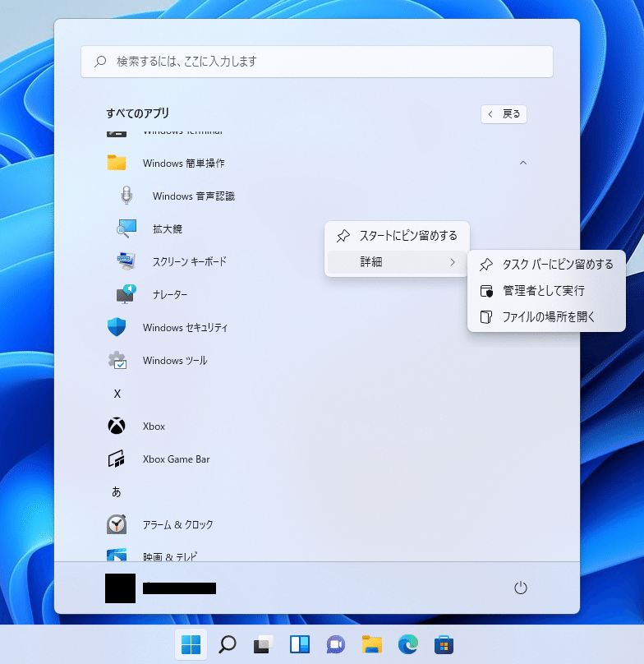Viewport: 644px width, 664px height.
Task: Click the Windows 簡単操作 folder label
Action: click(184, 163)
